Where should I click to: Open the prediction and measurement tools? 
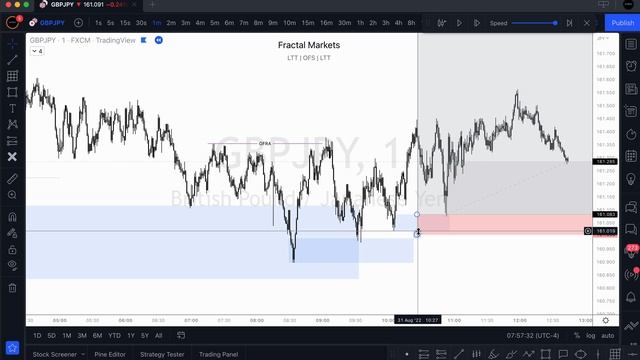[12, 141]
